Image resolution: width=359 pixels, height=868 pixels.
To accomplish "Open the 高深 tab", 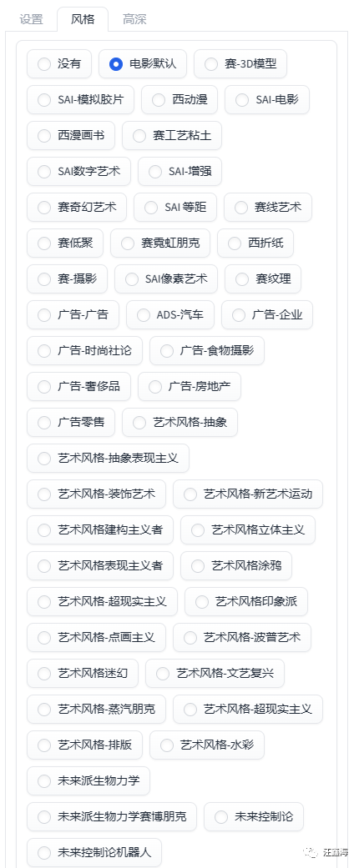I will 134,19.
